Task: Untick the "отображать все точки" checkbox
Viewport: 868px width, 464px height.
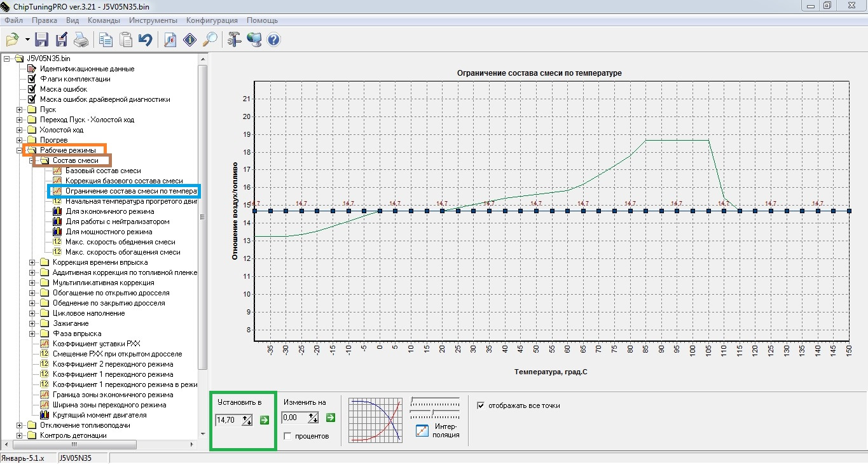Action: (481, 405)
